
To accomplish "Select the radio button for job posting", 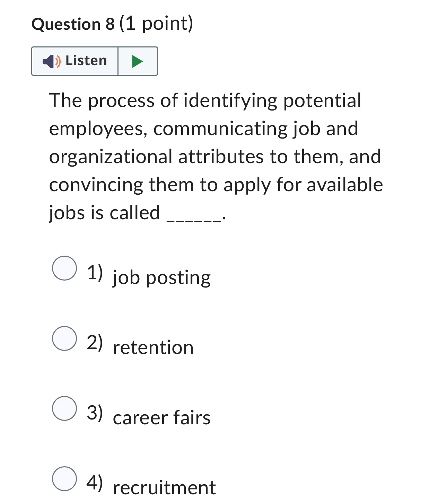I will point(64,268).
